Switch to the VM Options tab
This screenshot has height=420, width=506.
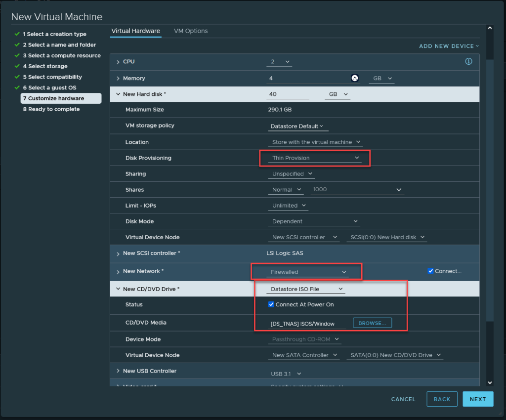pos(191,31)
